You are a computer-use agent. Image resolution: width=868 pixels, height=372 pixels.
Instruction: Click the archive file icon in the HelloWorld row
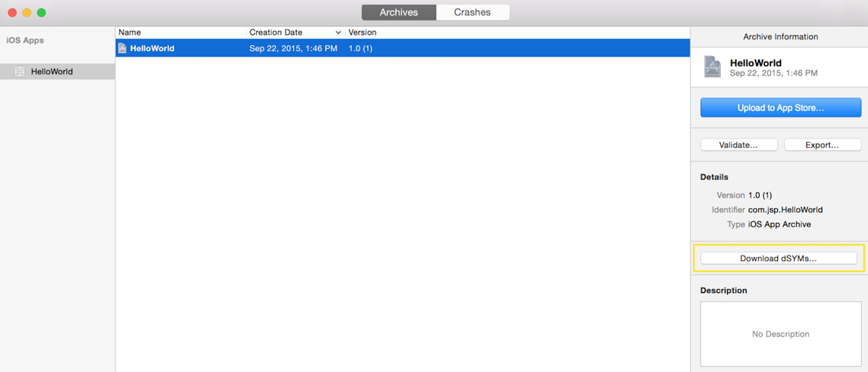coord(122,48)
